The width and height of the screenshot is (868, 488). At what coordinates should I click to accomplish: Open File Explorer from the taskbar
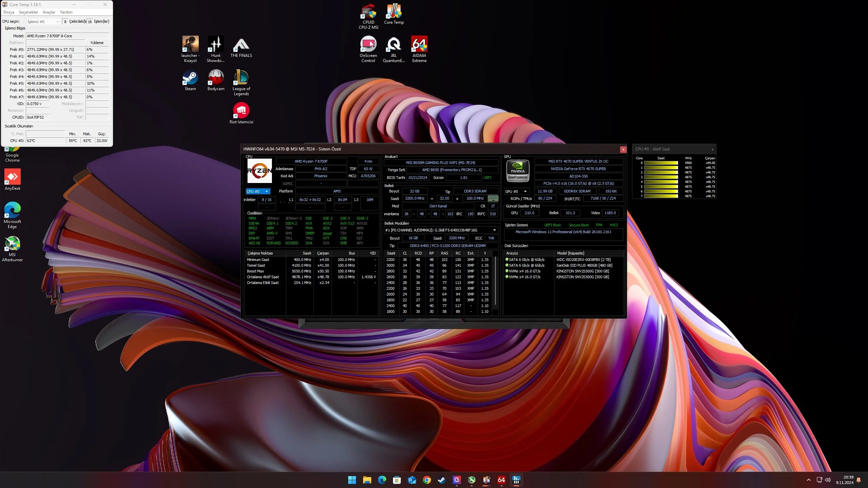click(x=367, y=480)
